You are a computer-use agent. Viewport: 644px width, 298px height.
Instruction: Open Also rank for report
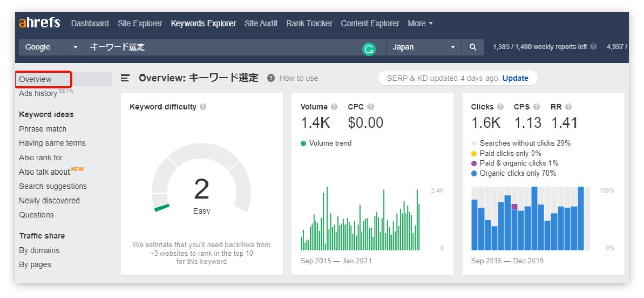point(41,158)
